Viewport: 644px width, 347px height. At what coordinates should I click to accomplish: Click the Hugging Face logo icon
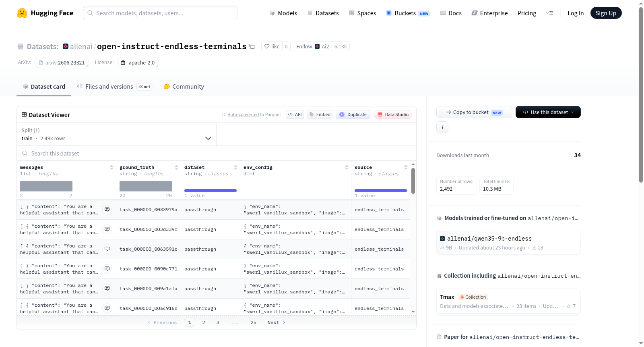[x=22, y=13]
